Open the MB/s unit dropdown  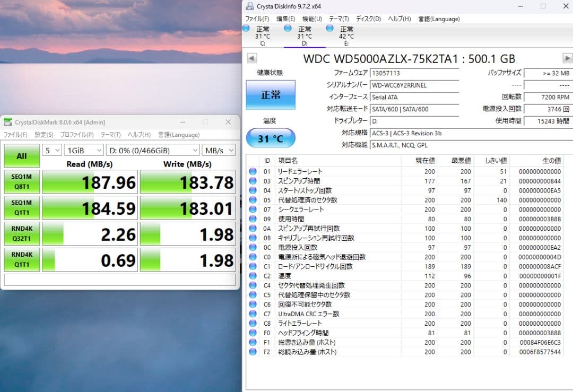pyautogui.click(x=219, y=150)
